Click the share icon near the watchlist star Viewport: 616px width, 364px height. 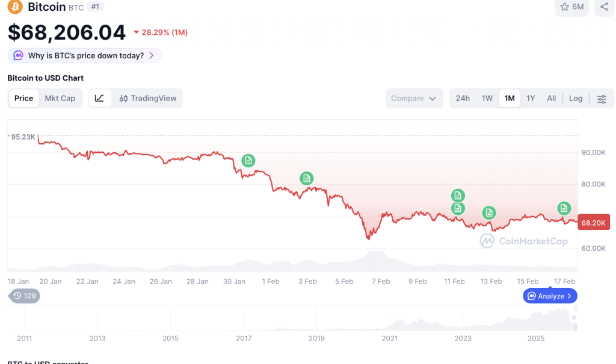(x=604, y=7)
